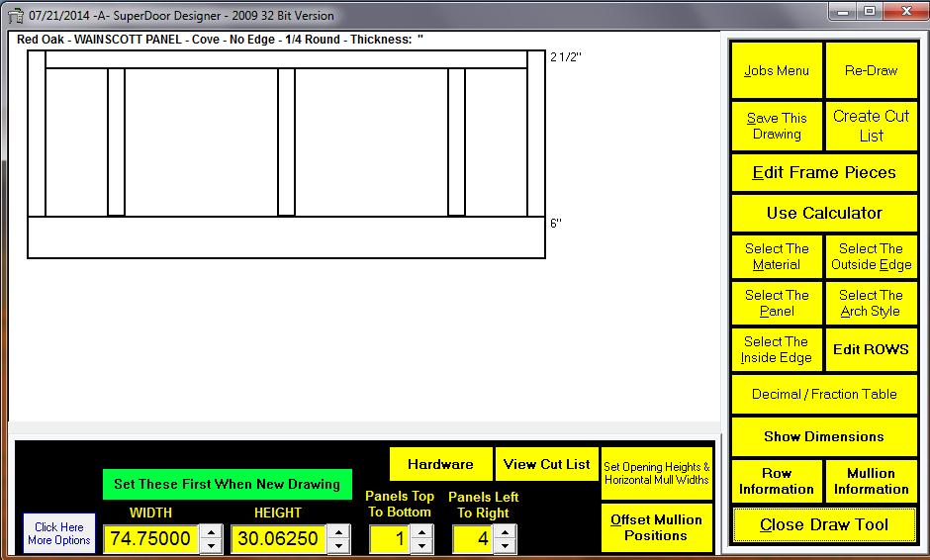Viewport: 930px width, 560px height.
Task: Click the HEIGHT value field
Action: pos(279,538)
